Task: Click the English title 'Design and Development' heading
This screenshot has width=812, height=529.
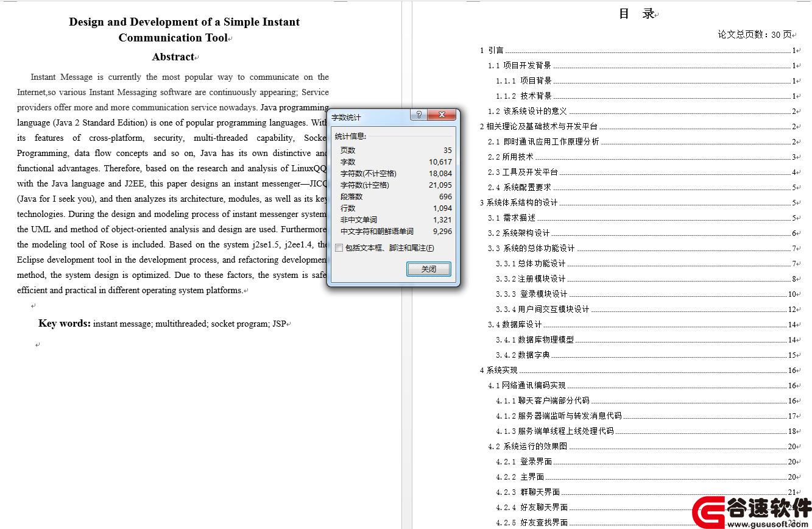Action: (x=185, y=30)
